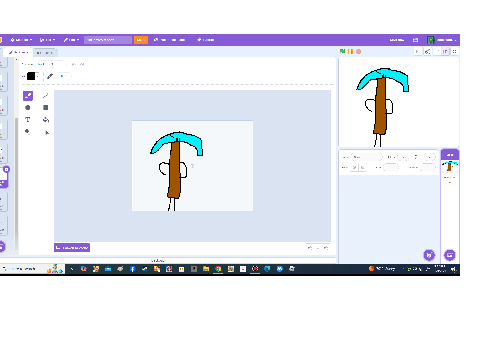The height and width of the screenshot is (360, 480).
Task: Click the sprite x position field
Action: tap(403, 157)
